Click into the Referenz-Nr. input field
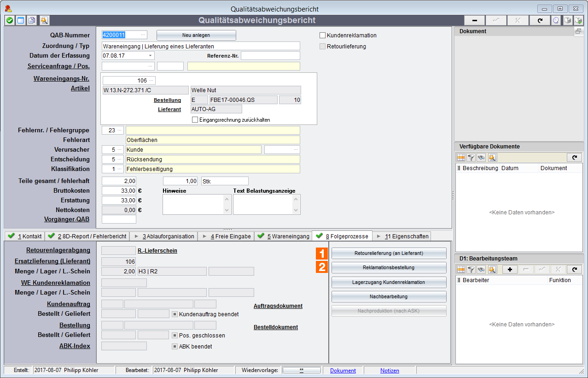Image resolution: width=588 pixels, height=378 pixels. point(270,55)
